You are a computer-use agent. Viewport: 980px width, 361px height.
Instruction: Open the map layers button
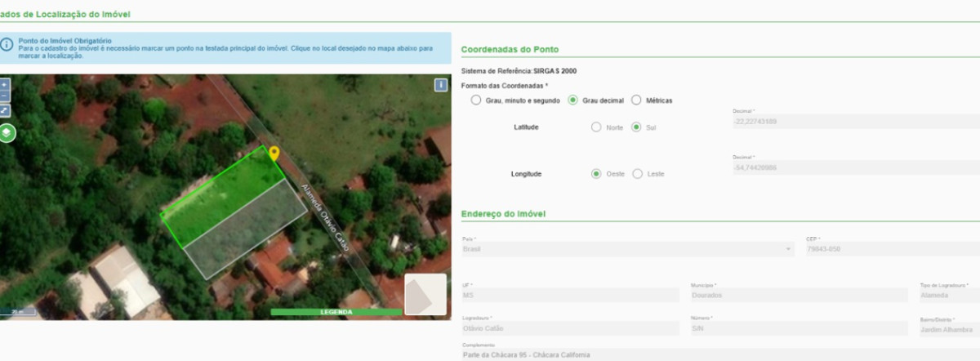[x=7, y=132]
